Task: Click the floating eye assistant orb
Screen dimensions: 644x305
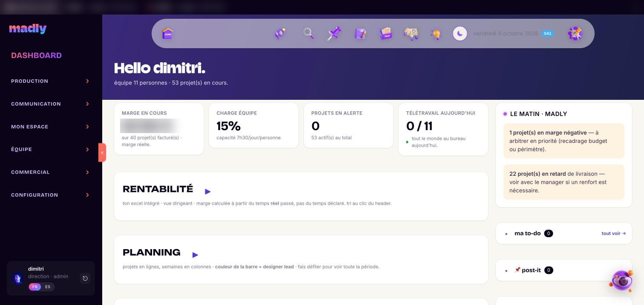Action: [622, 280]
